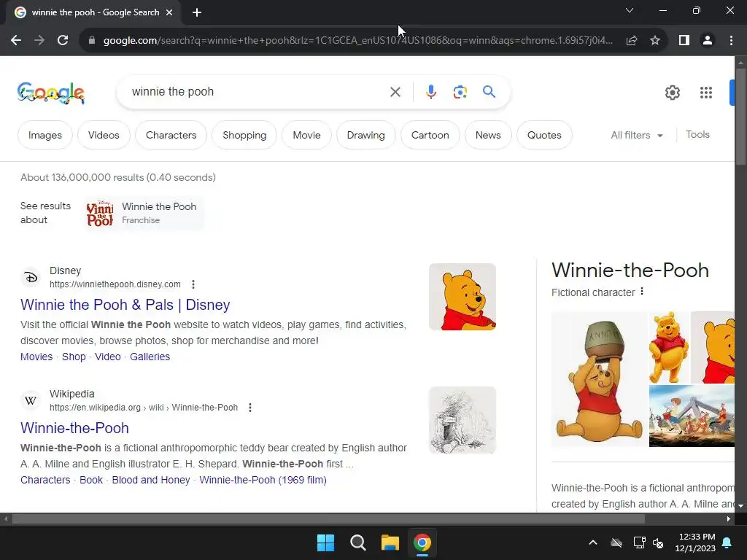Image resolution: width=747 pixels, height=560 pixels.
Task: Show hidden system tray icons
Action: (593, 542)
